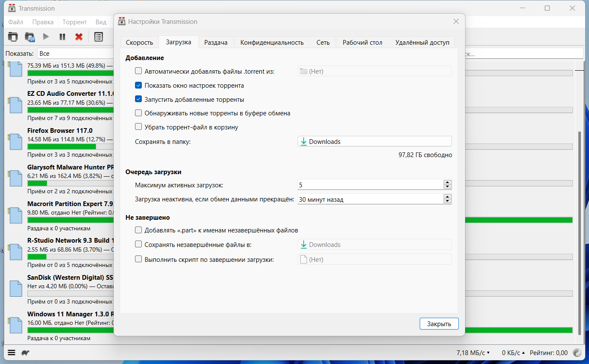Click the file icon of Windows 11 Manager
Screen dimensions: 589x364
point(15,325)
